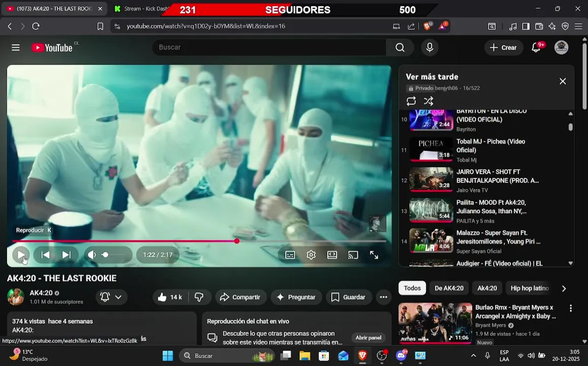
Task: Start voice search with microphone icon
Action: (x=430, y=48)
